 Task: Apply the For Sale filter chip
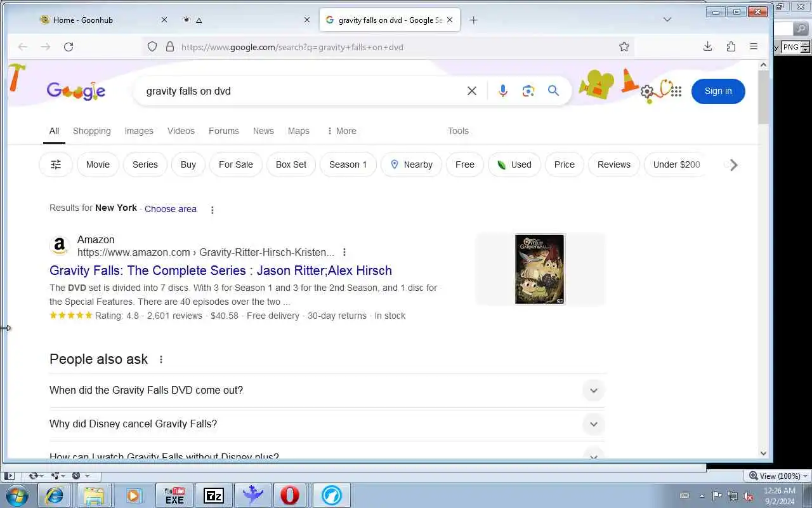(x=236, y=164)
